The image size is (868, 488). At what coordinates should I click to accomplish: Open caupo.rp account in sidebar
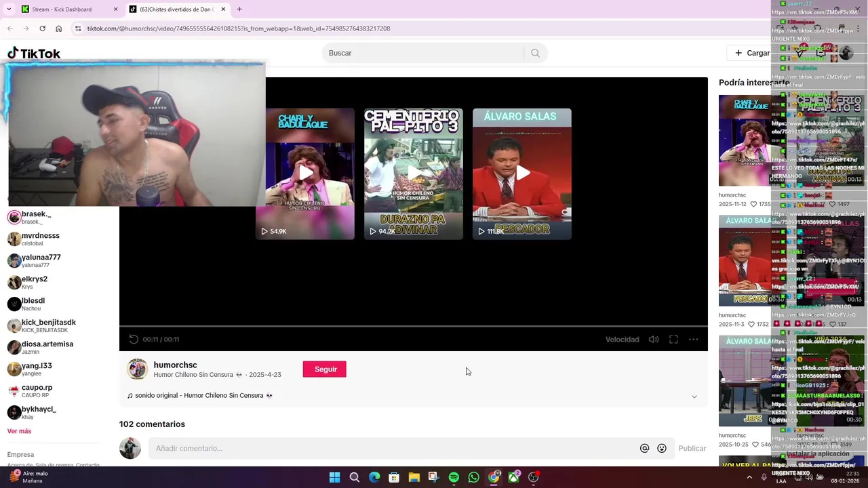point(54,390)
